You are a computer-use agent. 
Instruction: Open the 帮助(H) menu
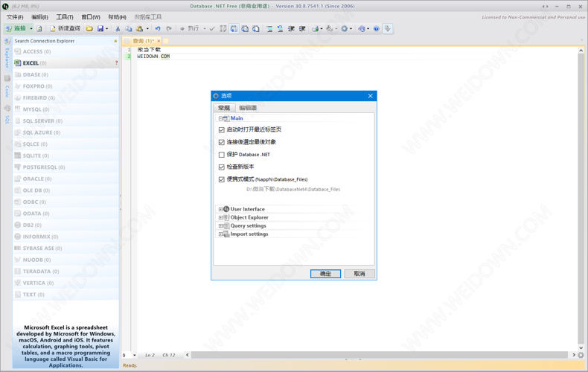click(117, 17)
